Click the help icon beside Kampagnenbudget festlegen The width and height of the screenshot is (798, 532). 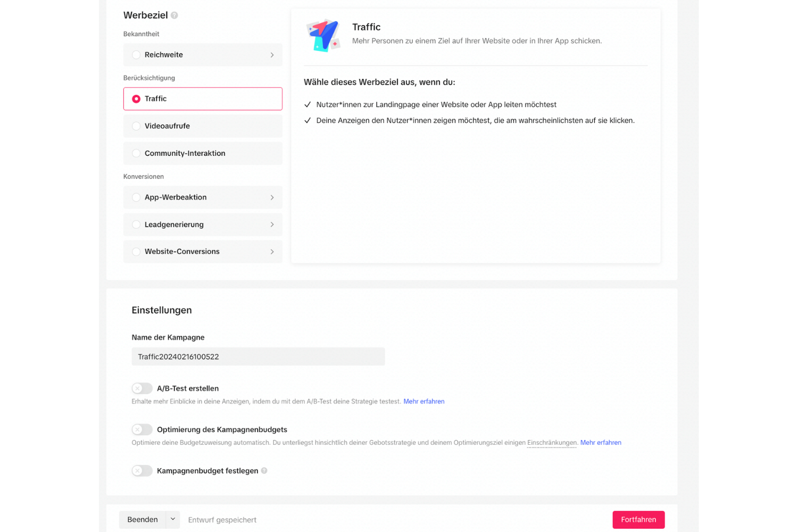264,471
